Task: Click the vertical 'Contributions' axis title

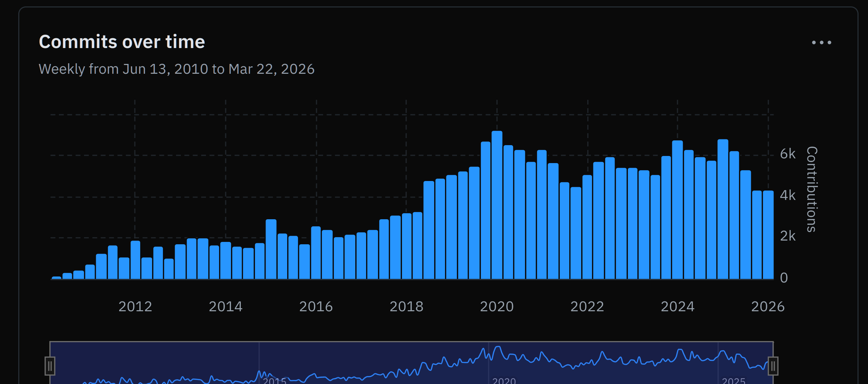Action: [x=812, y=189]
